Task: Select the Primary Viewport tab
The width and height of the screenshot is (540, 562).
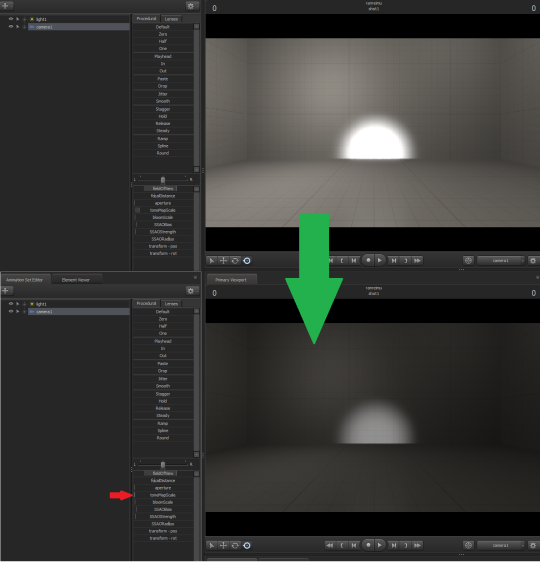Action: (x=231, y=280)
